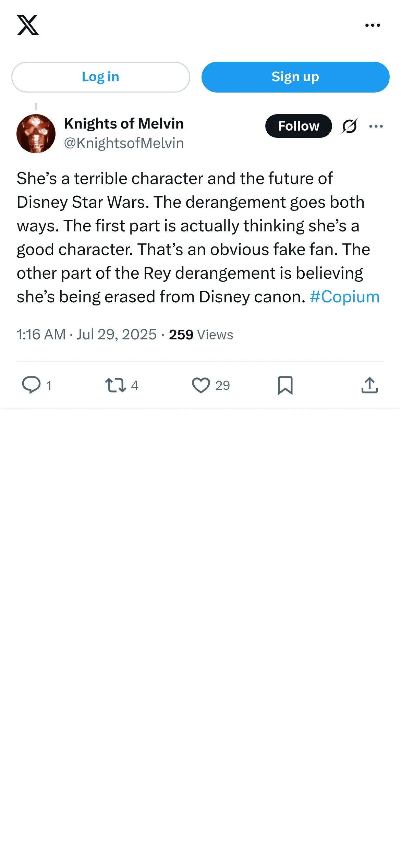
Task: Reply to the post via speech-bubble icon
Action: point(31,385)
